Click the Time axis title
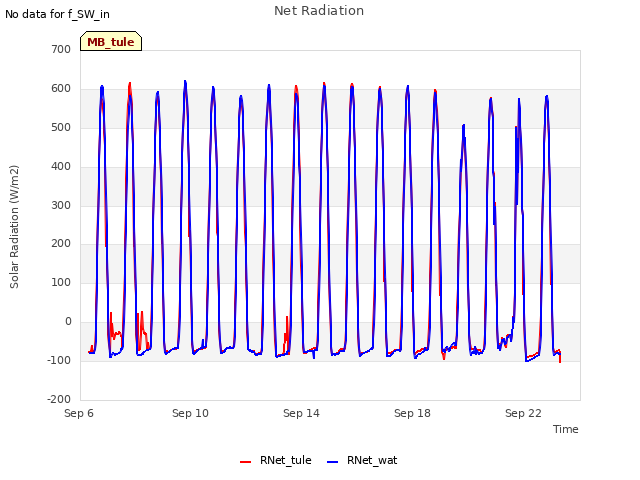This screenshot has width=640, height=480. [566, 429]
